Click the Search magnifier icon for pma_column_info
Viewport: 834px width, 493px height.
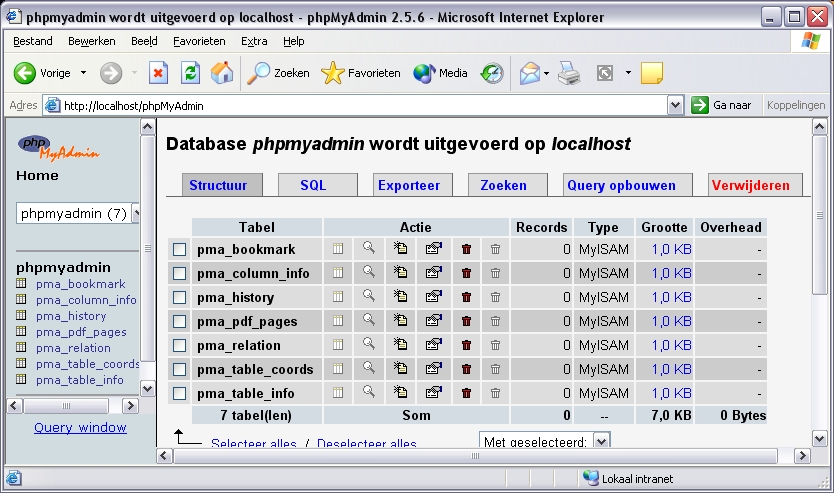[x=369, y=272]
